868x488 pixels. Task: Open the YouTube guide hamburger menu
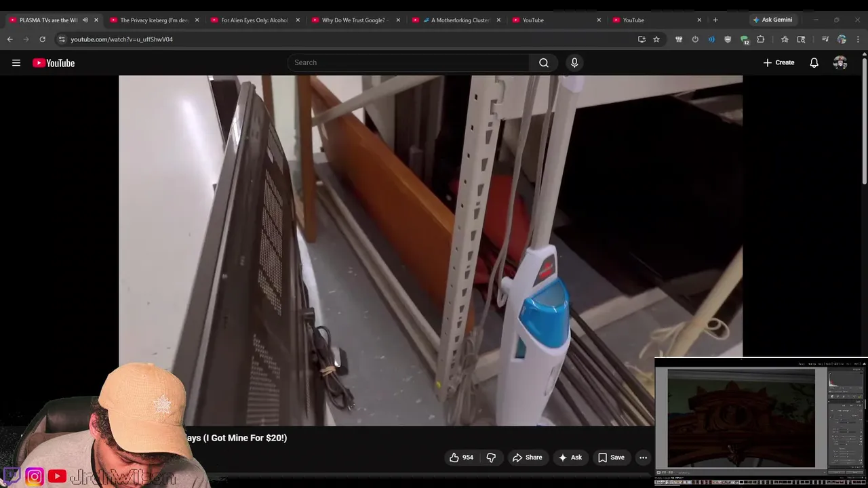[16, 63]
